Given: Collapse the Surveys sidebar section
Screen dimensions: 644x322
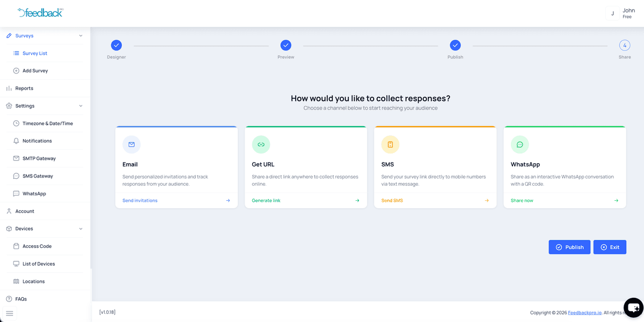Looking at the screenshot, I should coord(80,36).
